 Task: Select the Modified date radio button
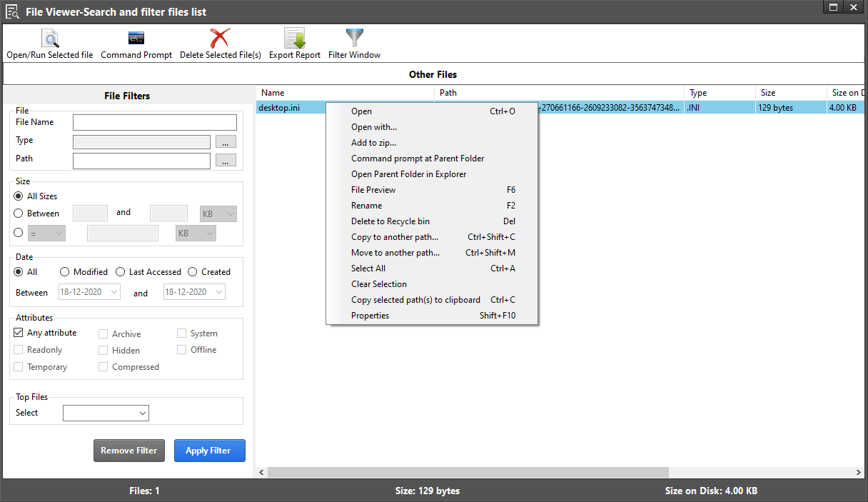tap(64, 271)
